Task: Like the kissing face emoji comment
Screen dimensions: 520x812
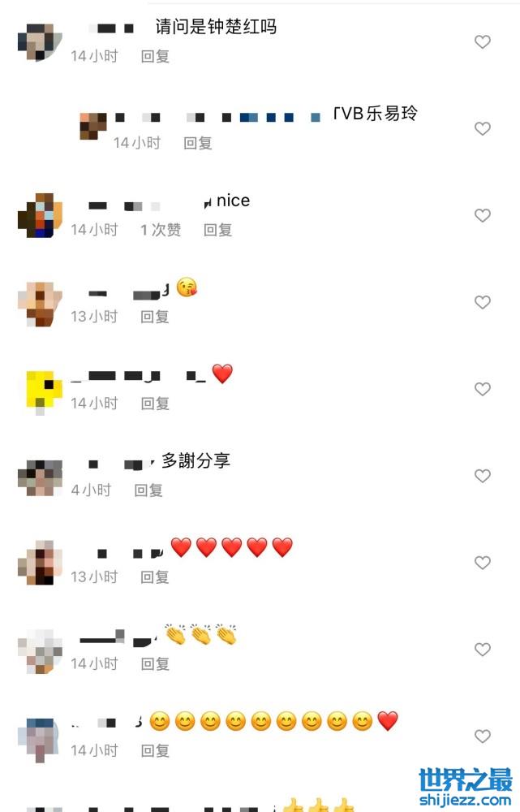Action: tap(482, 302)
